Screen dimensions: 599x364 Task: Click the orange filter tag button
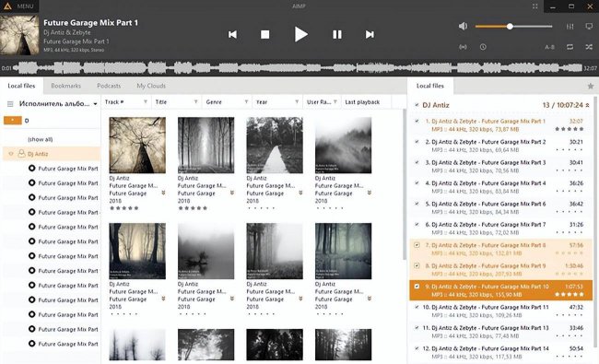coord(13,121)
